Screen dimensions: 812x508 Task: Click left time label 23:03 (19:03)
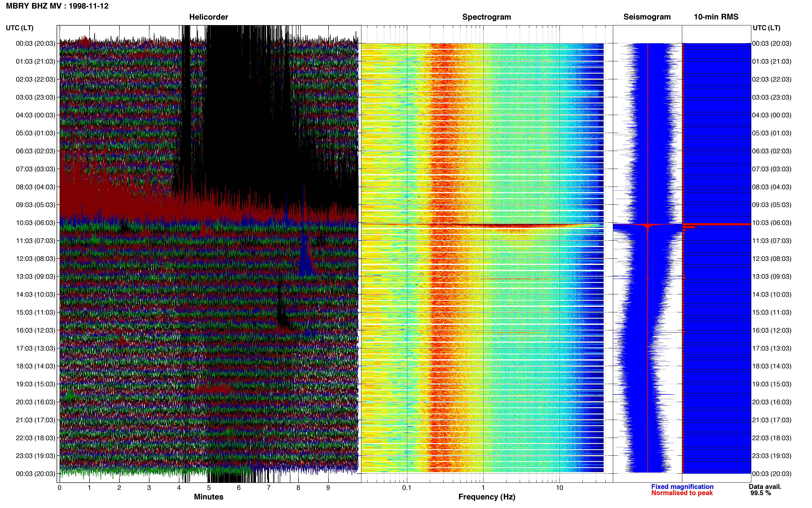tap(36, 456)
